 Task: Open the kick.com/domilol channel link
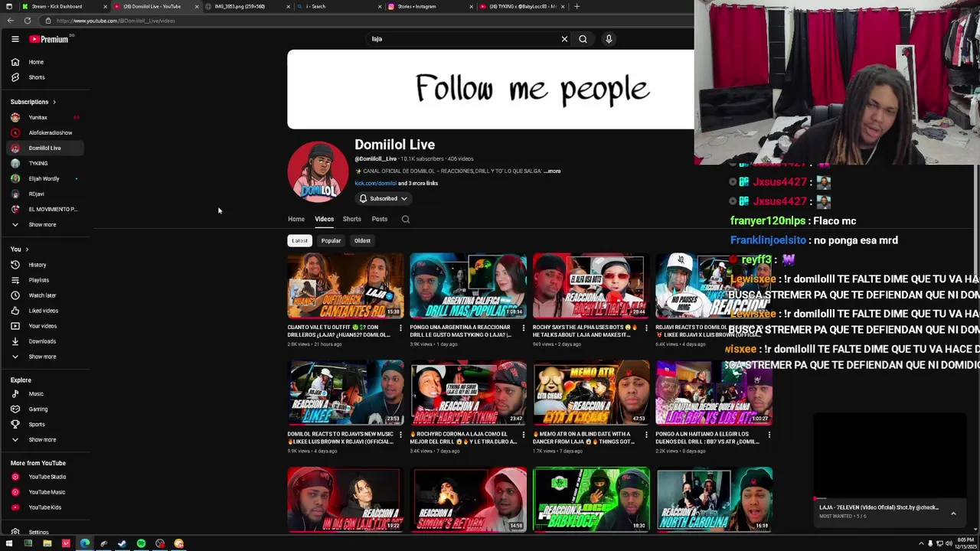pos(375,184)
